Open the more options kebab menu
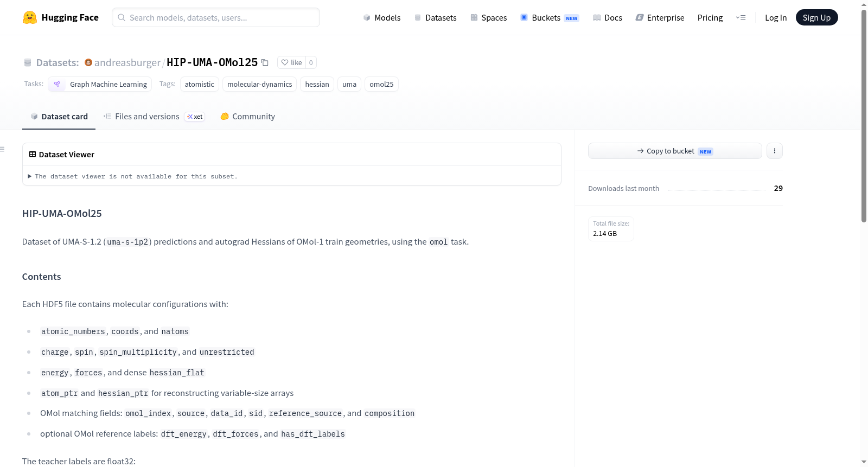 pyautogui.click(x=775, y=151)
